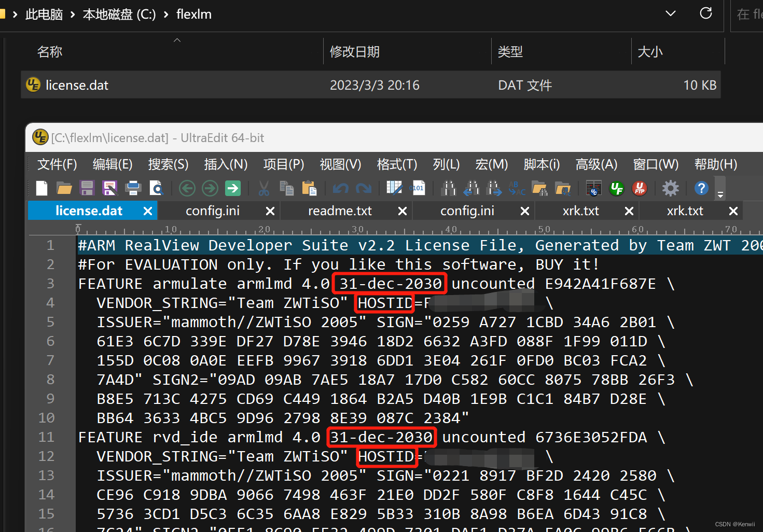Open the 视图(V) menu
The image size is (763, 532).
tap(340, 164)
